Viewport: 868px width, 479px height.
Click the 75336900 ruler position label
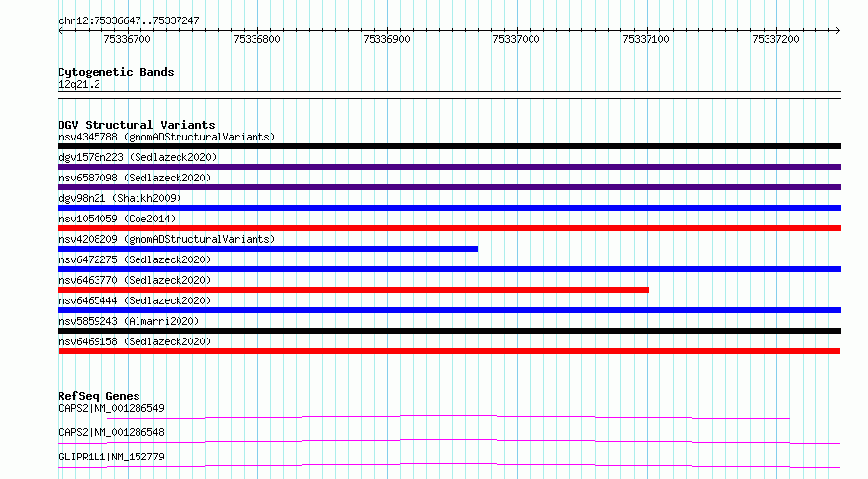pyautogui.click(x=386, y=39)
